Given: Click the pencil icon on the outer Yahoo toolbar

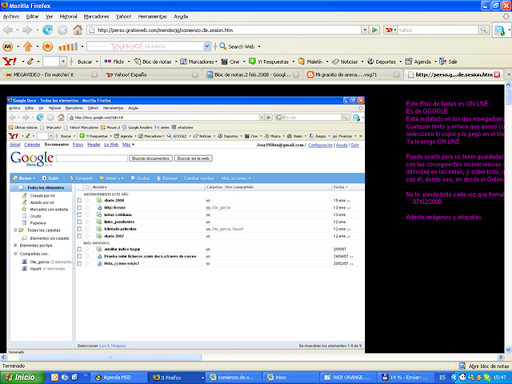Looking at the screenshot, I should [x=31, y=61].
